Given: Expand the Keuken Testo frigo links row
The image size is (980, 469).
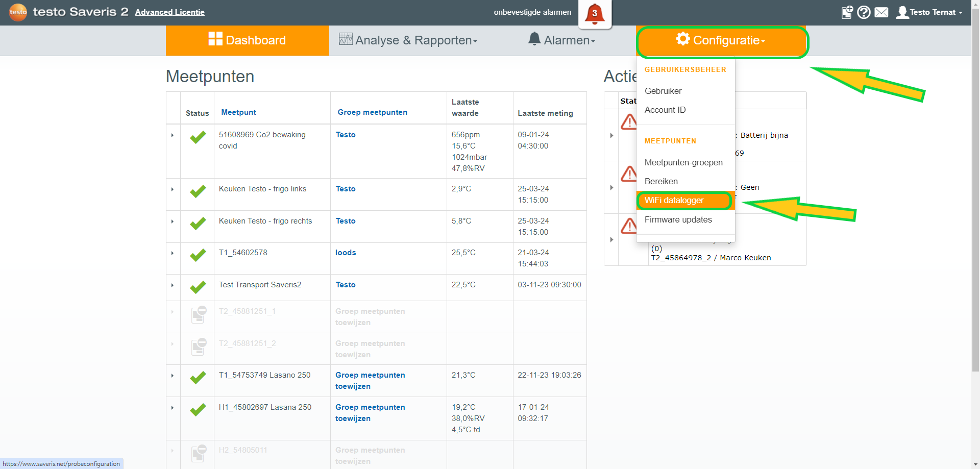Looking at the screenshot, I should tap(173, 189).
